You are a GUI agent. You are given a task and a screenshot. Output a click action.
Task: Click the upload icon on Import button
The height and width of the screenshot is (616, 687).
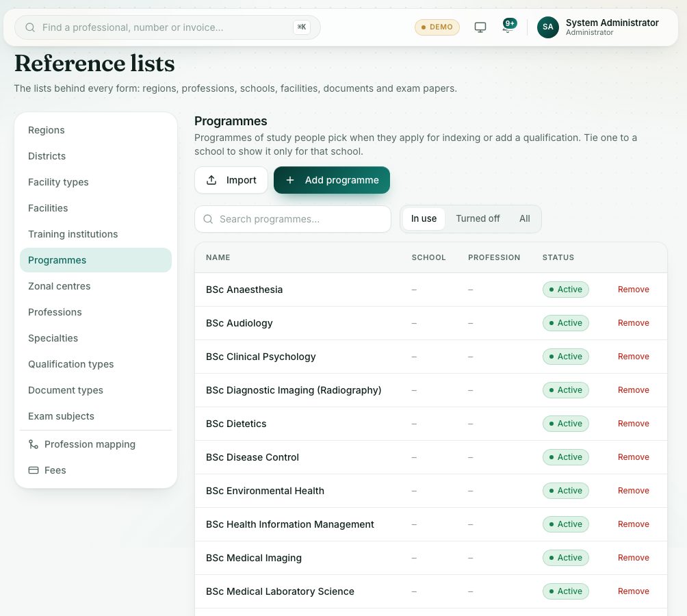coord(211,180)
